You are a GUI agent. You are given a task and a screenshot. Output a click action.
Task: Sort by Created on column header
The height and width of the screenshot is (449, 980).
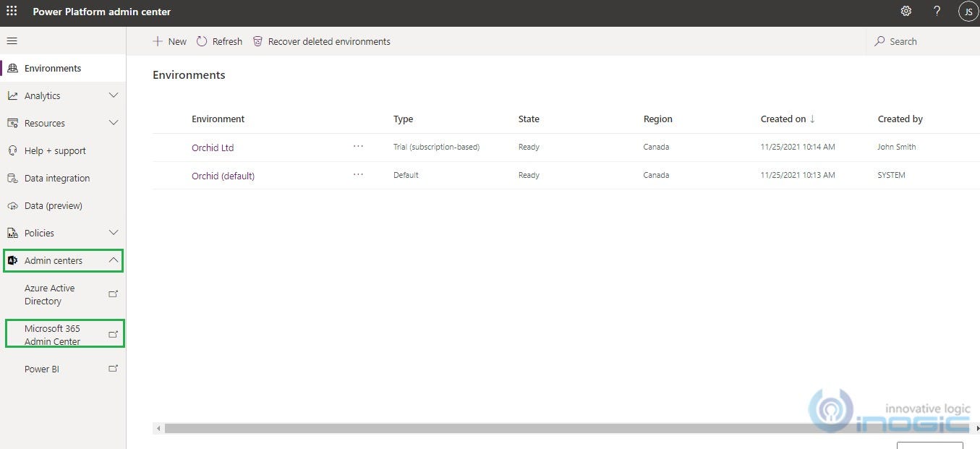tap(783, 119)
